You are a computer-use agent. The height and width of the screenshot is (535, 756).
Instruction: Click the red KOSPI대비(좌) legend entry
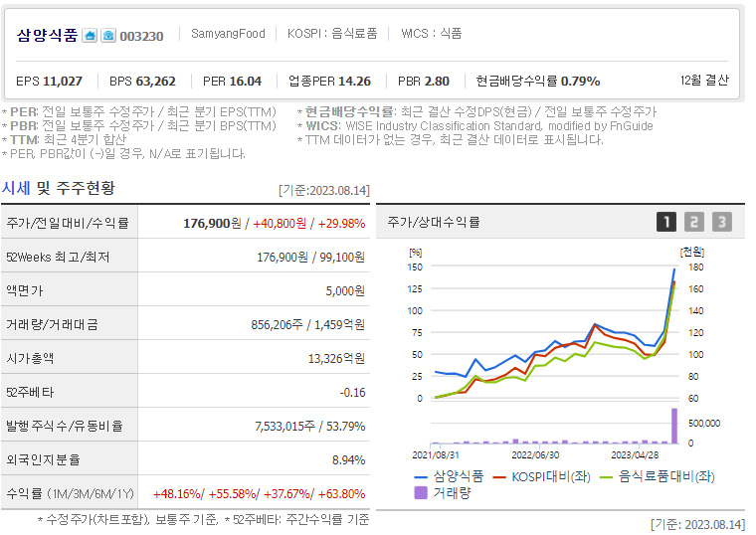point(541,476)
